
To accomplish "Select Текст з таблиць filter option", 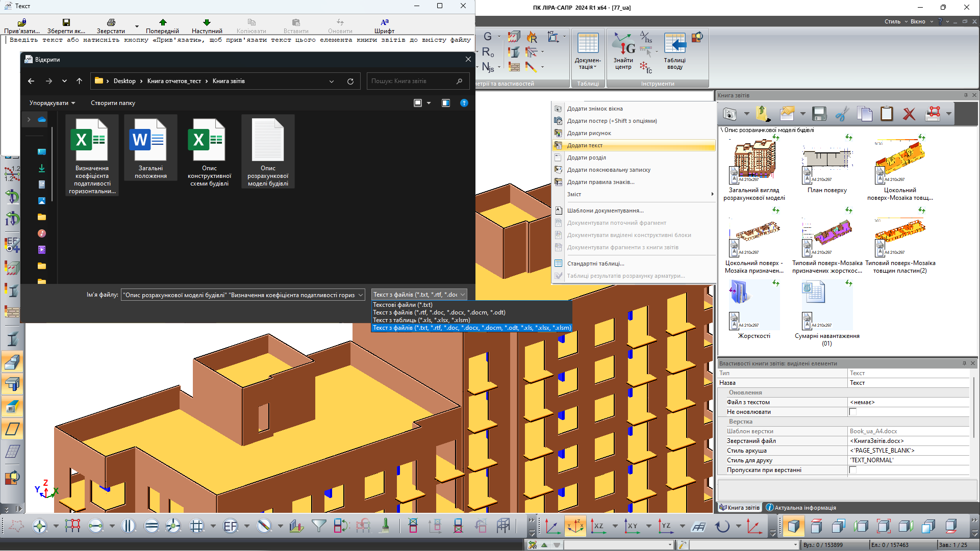I will pos(421,320).
